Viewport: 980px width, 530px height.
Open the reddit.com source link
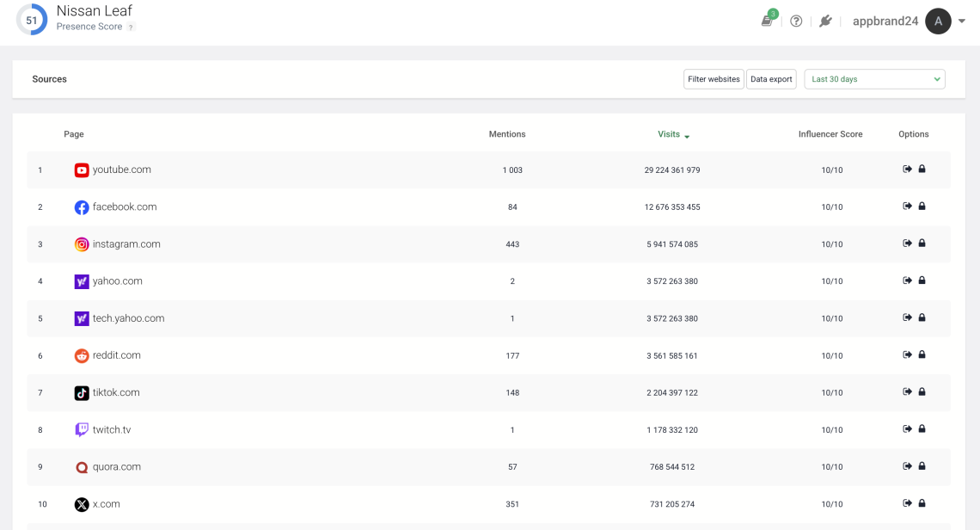coord(116,354)
